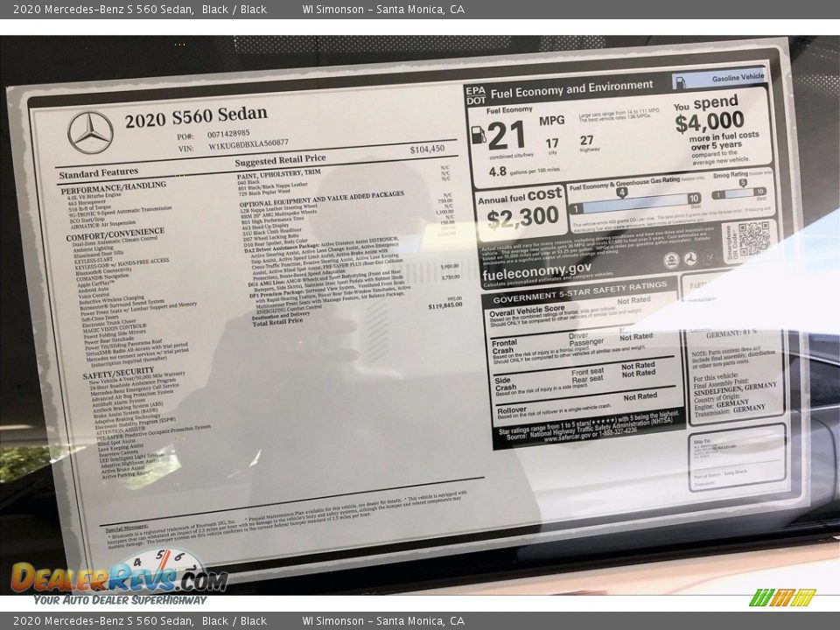Click the $119,845.00 total price
The image size is (840, 630).
(445, 306)
